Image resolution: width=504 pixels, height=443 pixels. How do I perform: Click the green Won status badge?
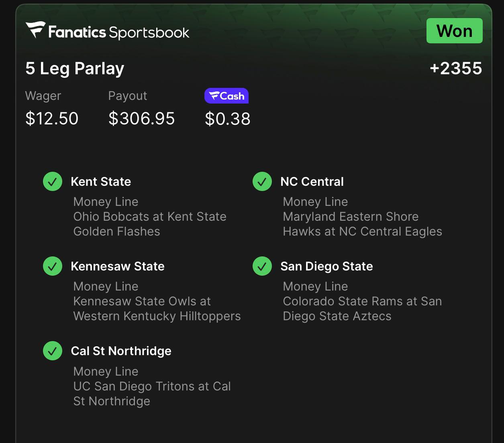454,31
